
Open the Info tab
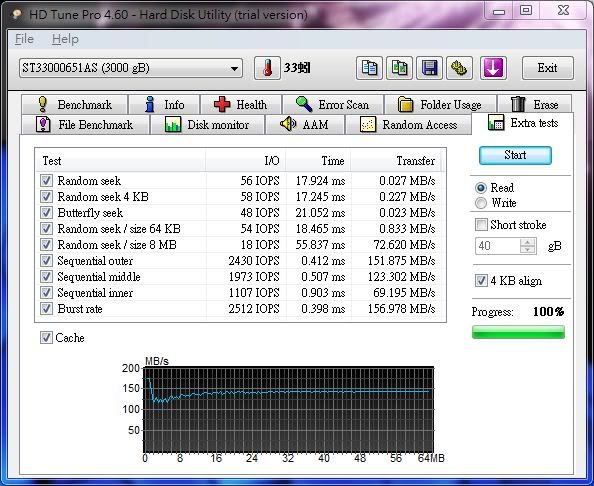click(164, 104)
